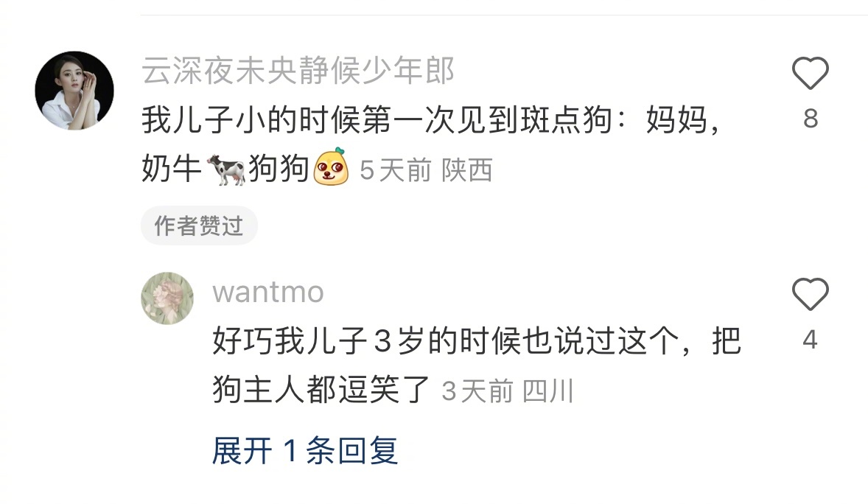Open the wantmo username link

pos(268,292)
